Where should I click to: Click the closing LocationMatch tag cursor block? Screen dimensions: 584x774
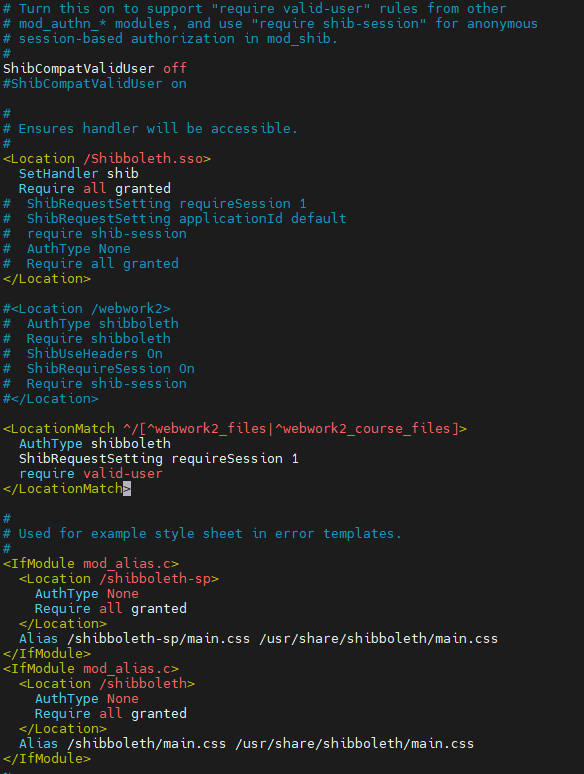pyautogui.click(x=127, y=489)
